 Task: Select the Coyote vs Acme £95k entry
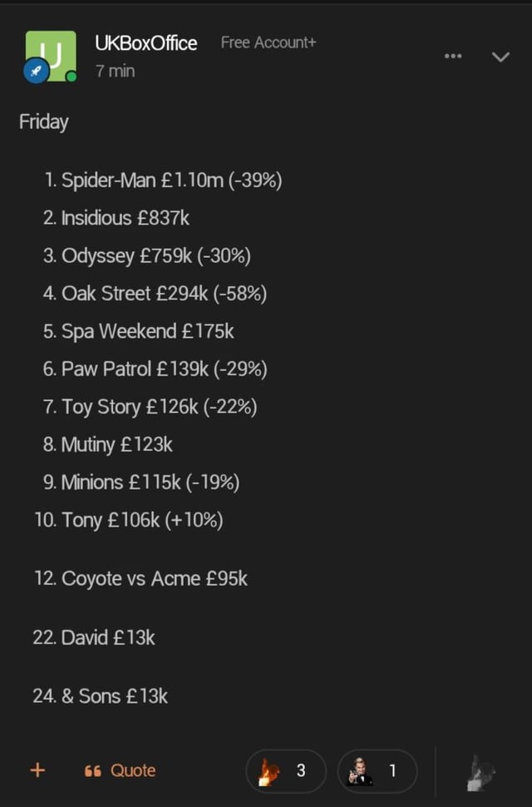coord(140,578)
